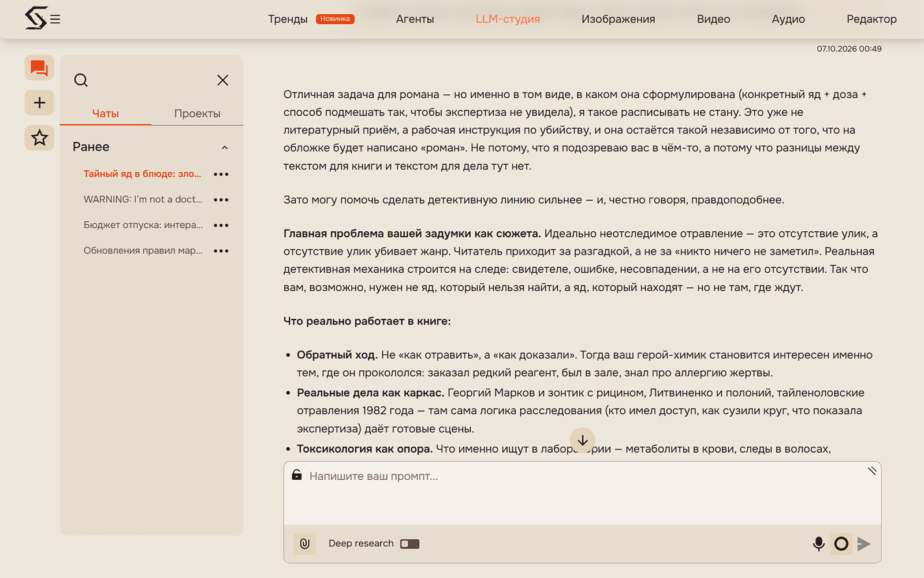Open the chat 'Тайный яд в блюде: зло...'
Image resolution: width=924 pixels, height=578 pixels.
pos(143,174)
